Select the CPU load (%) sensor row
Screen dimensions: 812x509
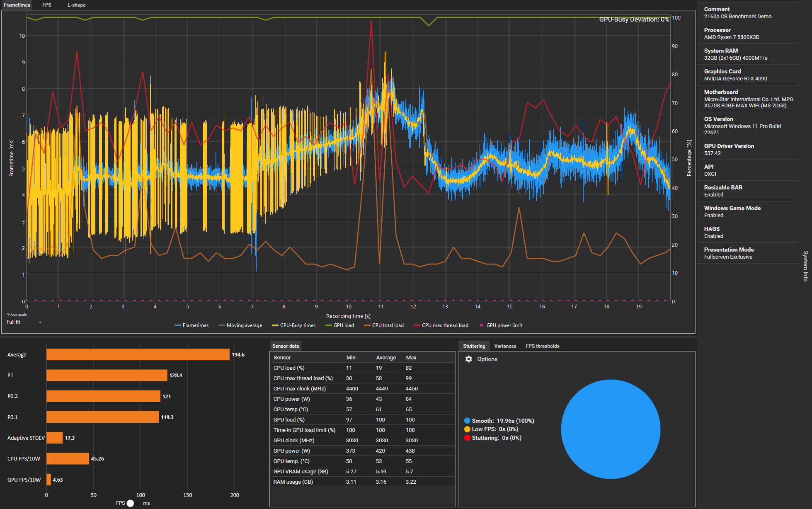(x=363, y=368)
